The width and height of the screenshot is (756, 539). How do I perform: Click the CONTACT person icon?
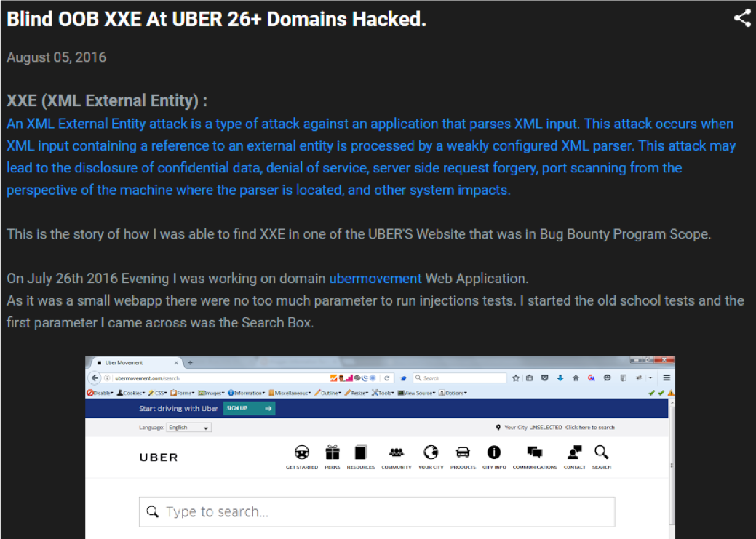(x=574, y=452)
